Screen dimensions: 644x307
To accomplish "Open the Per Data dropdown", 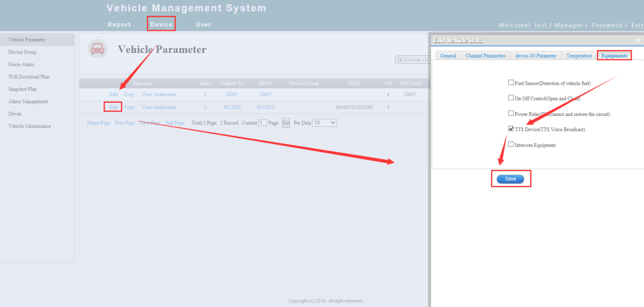I will (x=324, y=123).
